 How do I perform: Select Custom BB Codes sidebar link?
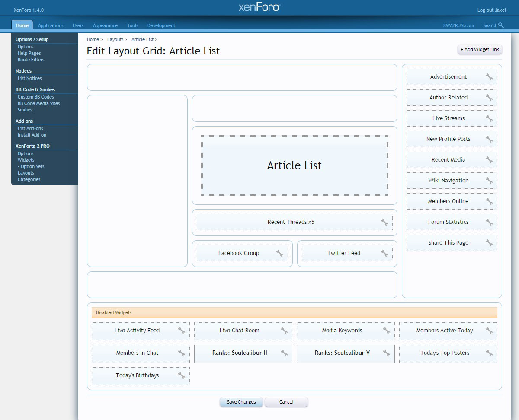tap(35, 97)
